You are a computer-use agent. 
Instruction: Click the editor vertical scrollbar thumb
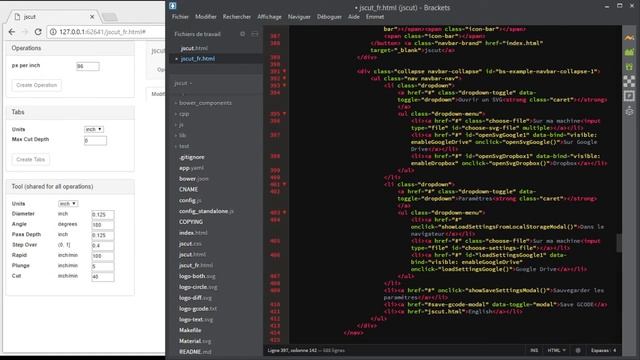619,243
